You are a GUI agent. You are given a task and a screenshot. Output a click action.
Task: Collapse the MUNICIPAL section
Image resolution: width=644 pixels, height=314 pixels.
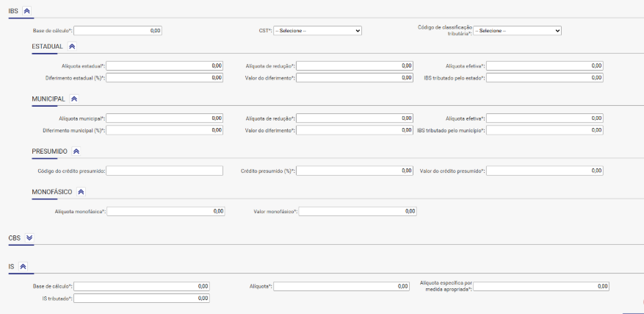pos(74,99)
